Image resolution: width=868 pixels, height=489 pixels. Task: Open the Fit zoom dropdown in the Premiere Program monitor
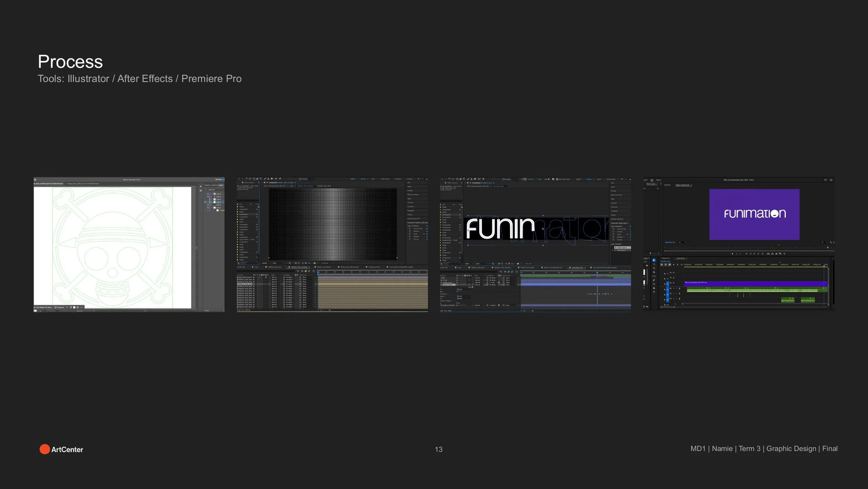tap(682, 242)
